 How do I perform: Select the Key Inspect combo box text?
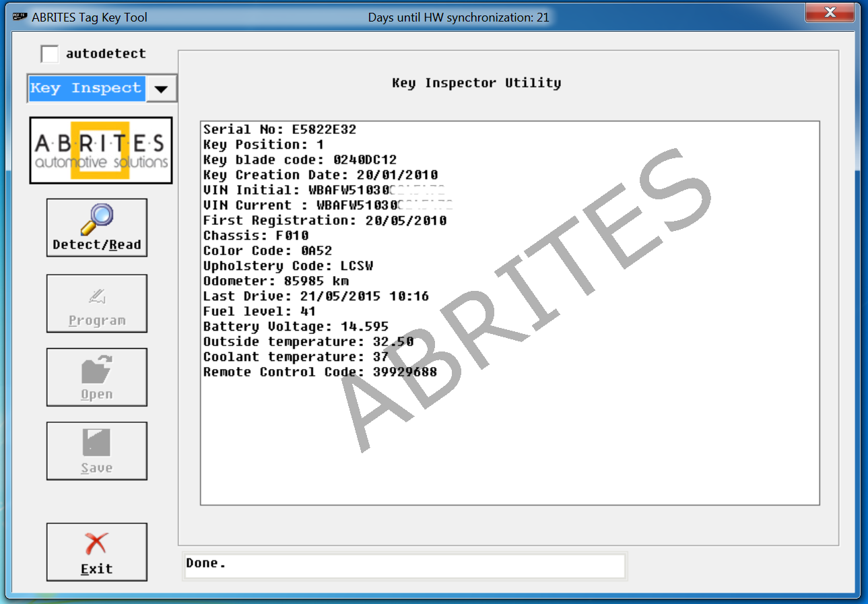86,89
